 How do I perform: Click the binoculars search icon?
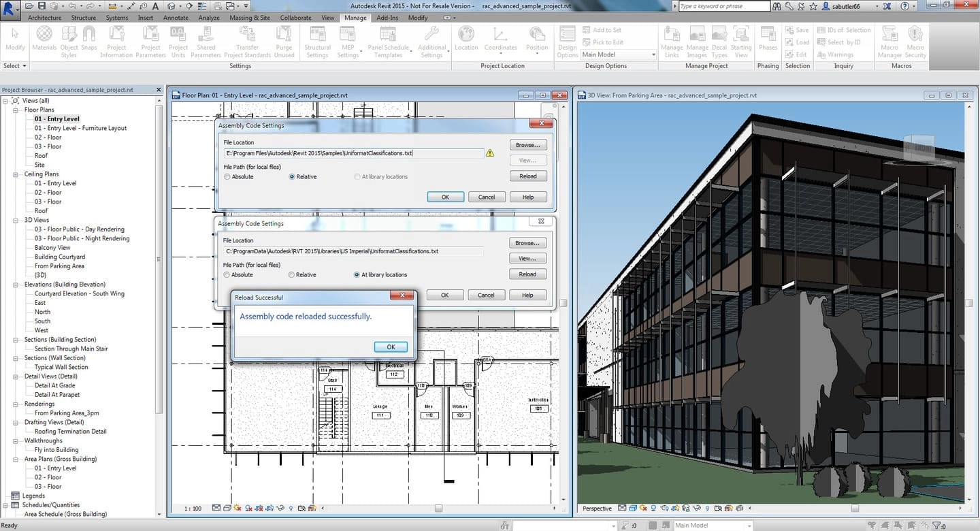point(775,6)
